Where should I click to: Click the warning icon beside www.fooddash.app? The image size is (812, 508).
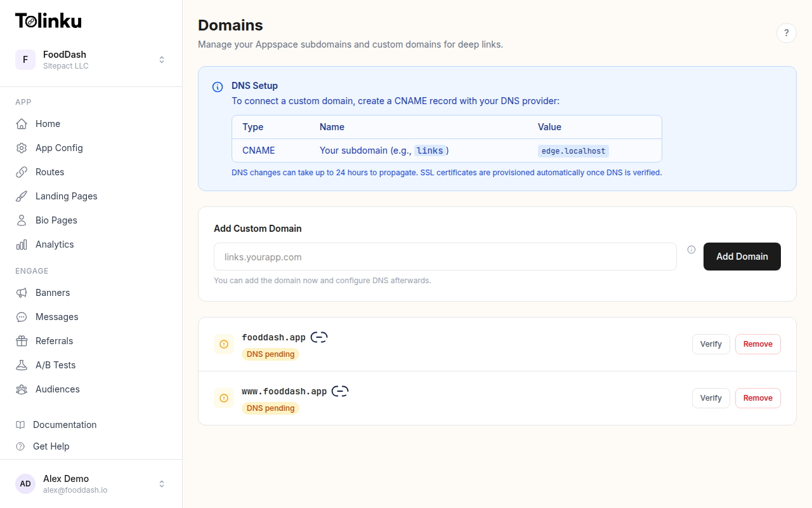[223, 398]
